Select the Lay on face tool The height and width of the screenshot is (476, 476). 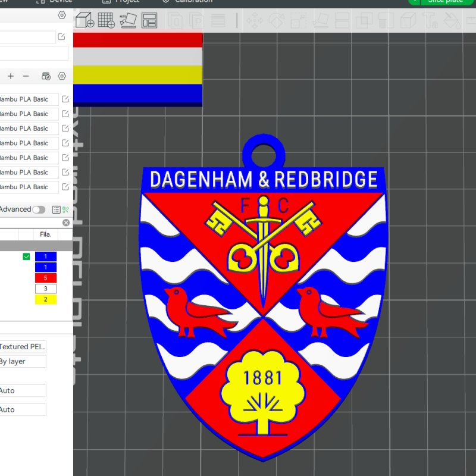(321, 20)
